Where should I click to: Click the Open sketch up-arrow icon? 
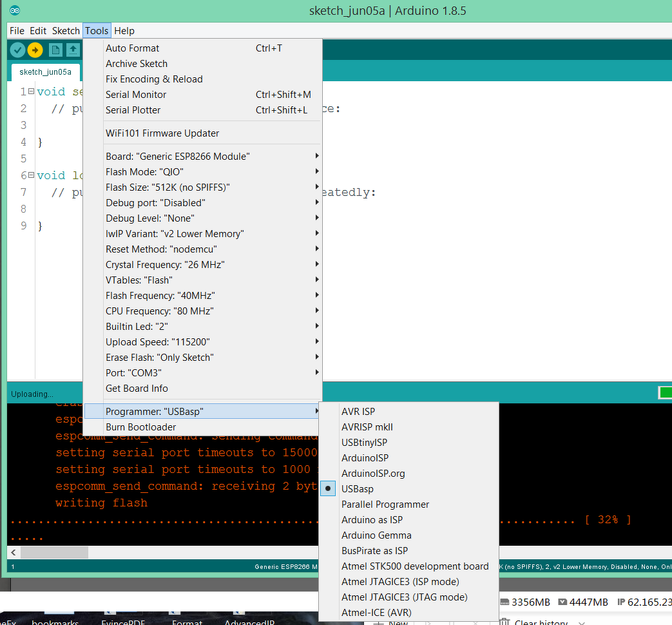[73, 50]
